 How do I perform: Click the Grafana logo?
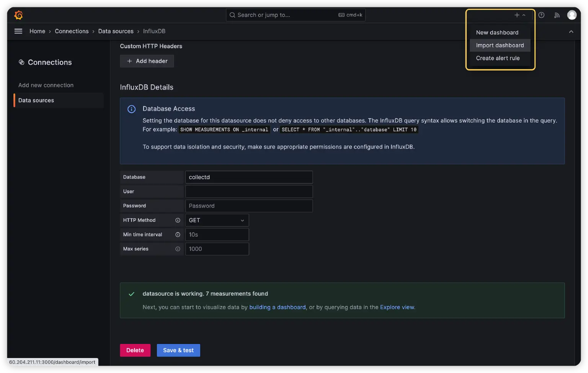tap(18, 15)
